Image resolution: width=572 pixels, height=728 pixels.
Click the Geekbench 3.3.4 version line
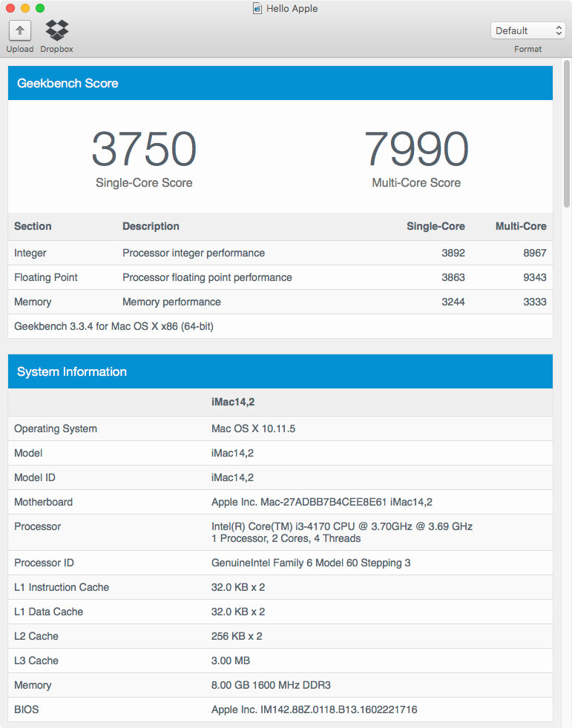pyautogui.click(x=114, y=326)
